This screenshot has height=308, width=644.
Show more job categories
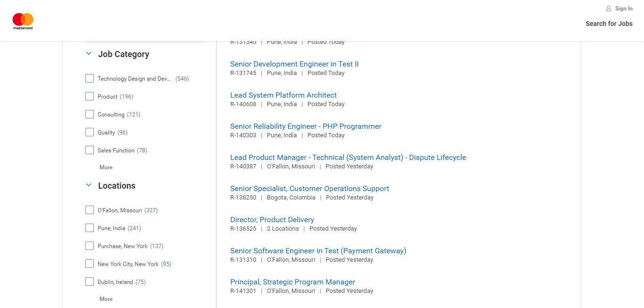(x=106, y=167)
